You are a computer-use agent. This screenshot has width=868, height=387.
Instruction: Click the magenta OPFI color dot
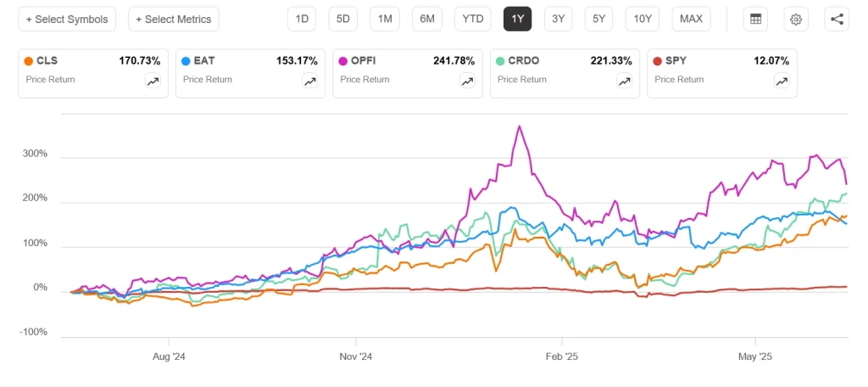(343, 61)
